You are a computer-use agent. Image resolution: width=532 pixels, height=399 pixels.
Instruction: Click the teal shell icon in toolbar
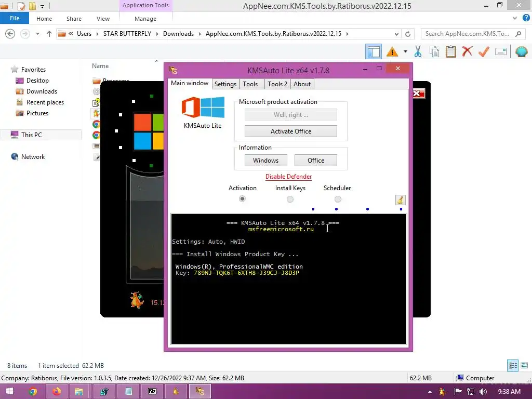[521, 52]
